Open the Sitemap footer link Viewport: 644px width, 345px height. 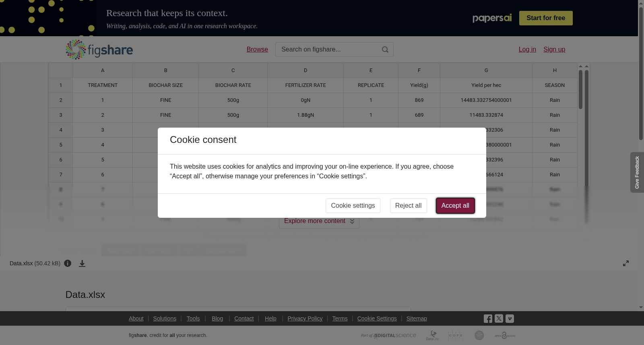coord(417,318)
